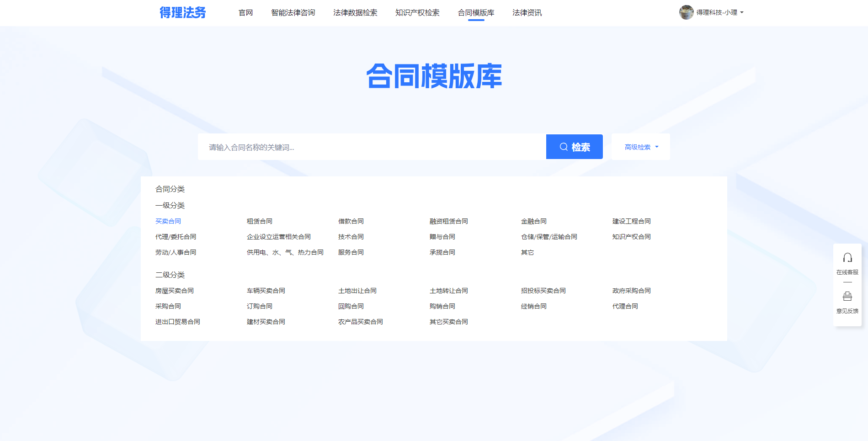Screen dimensions: 868x441
Task: Click the 在线客服 label
Action: [x=847, y=272]
